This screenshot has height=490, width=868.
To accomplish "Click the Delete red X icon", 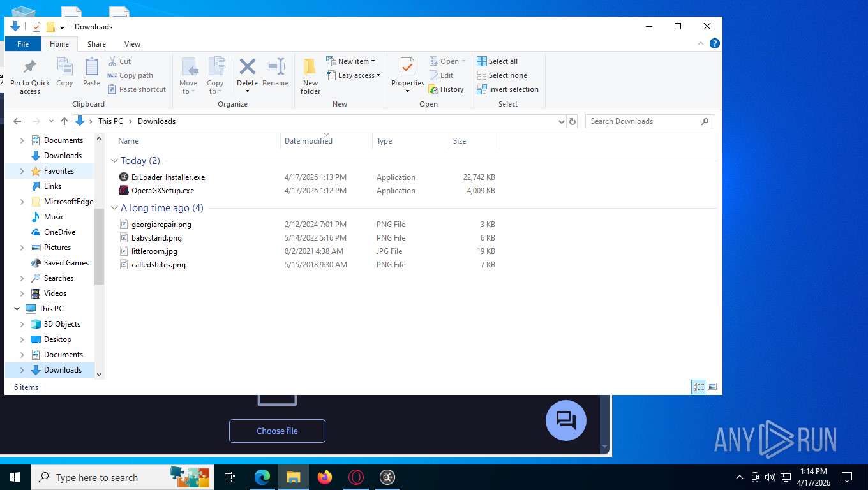I will (x=247, y=66).
